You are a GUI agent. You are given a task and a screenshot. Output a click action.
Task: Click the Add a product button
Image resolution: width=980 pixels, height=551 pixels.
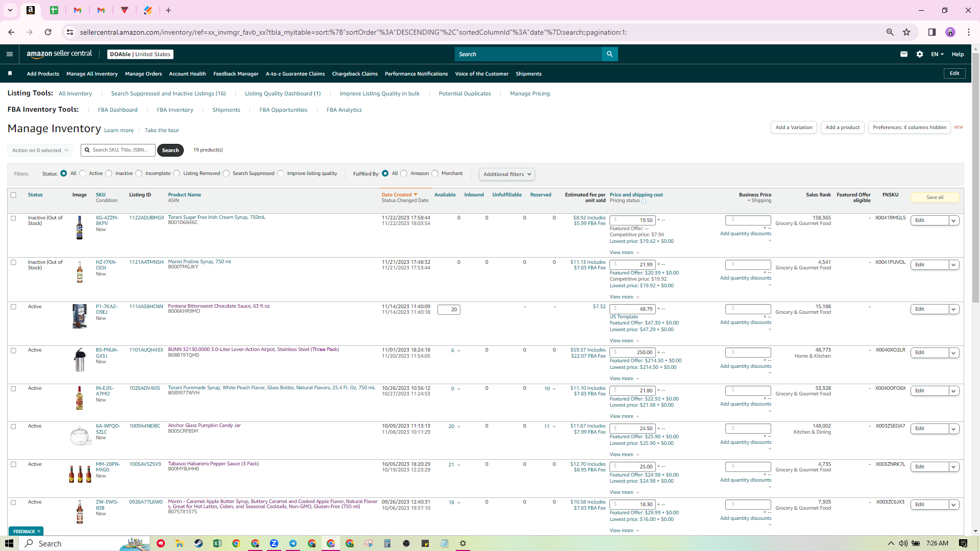842,128
